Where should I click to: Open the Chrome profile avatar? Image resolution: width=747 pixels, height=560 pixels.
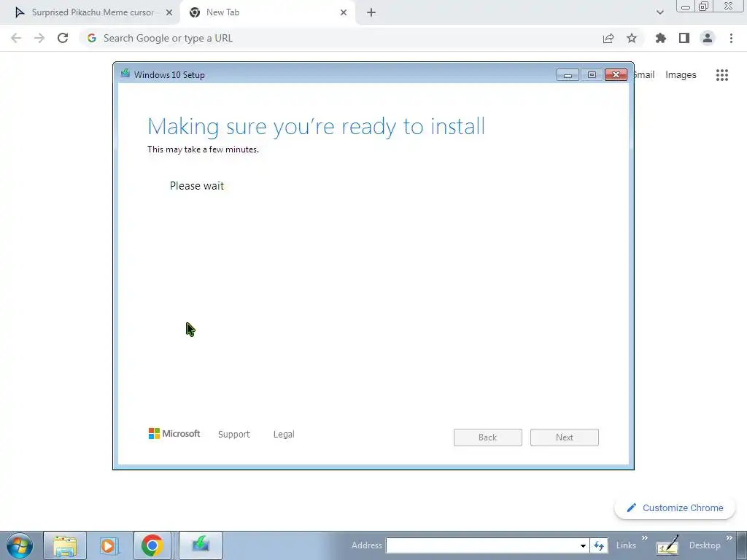(708, 38)
